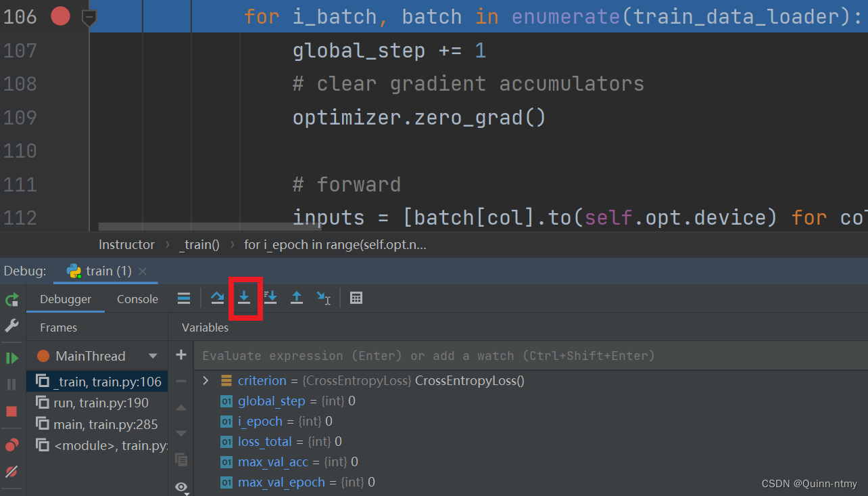Resume program execution
The width and height of the screenshot is (868, 496).
coord(11,358)
